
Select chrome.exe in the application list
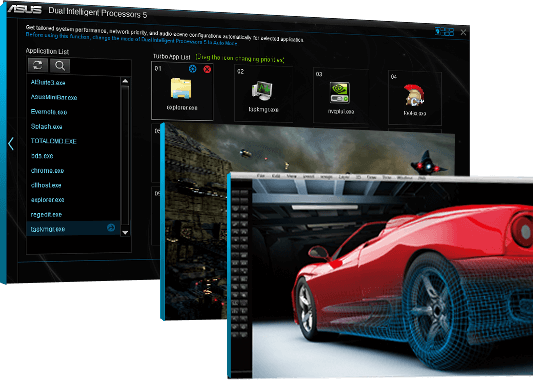pyautogui.click(x=47, y=171)
